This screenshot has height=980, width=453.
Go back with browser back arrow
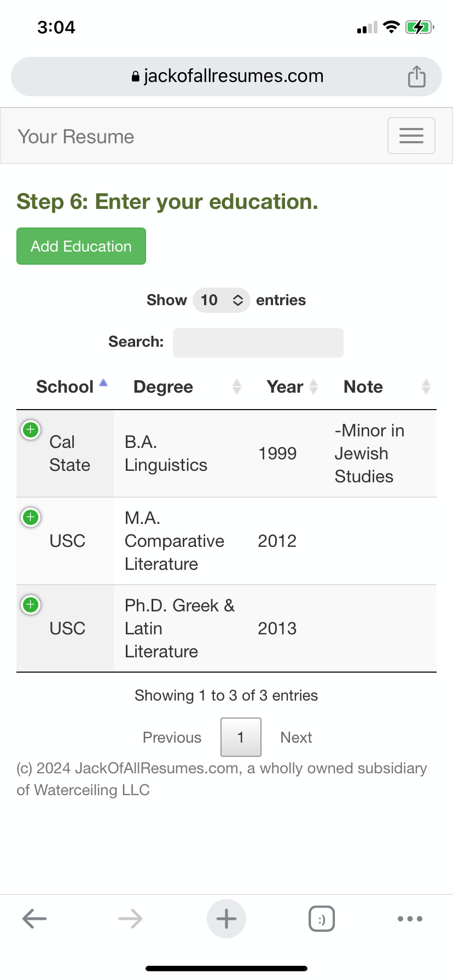(x=34, y=919)
